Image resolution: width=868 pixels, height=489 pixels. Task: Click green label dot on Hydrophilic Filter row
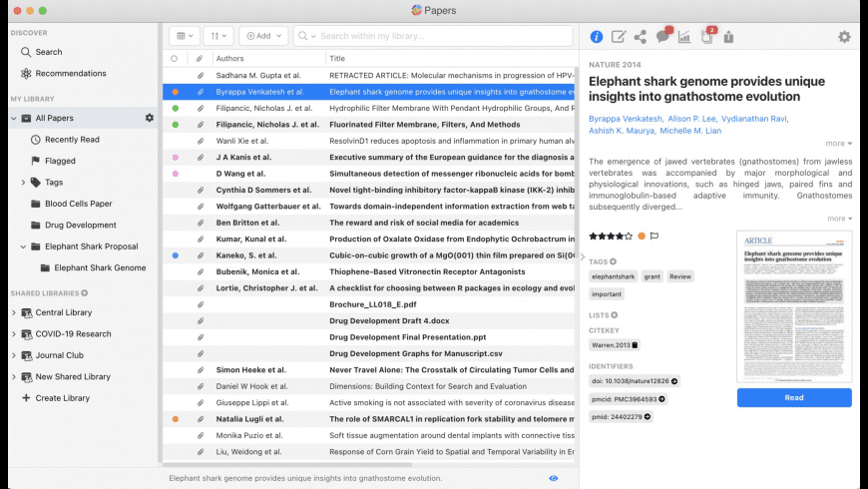click(x=175, y=108)
